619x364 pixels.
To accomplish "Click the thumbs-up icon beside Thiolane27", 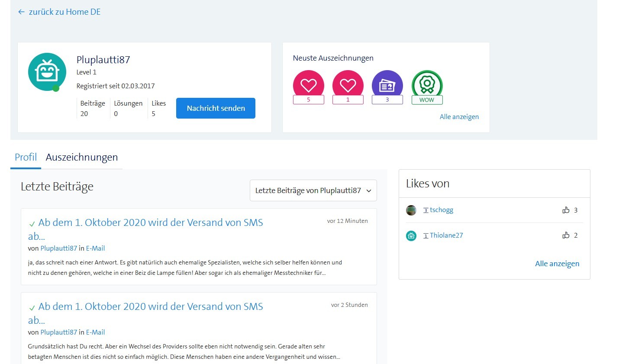I will coord(566,235).
